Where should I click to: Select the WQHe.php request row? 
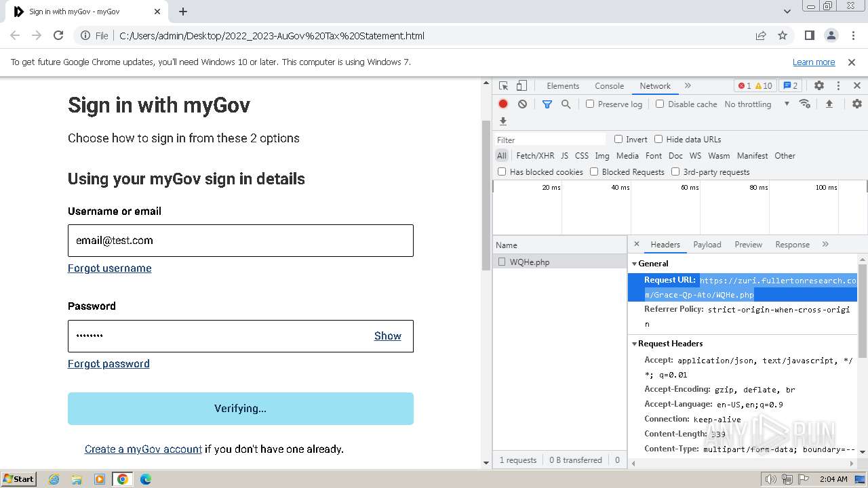[x=560, y=262]
